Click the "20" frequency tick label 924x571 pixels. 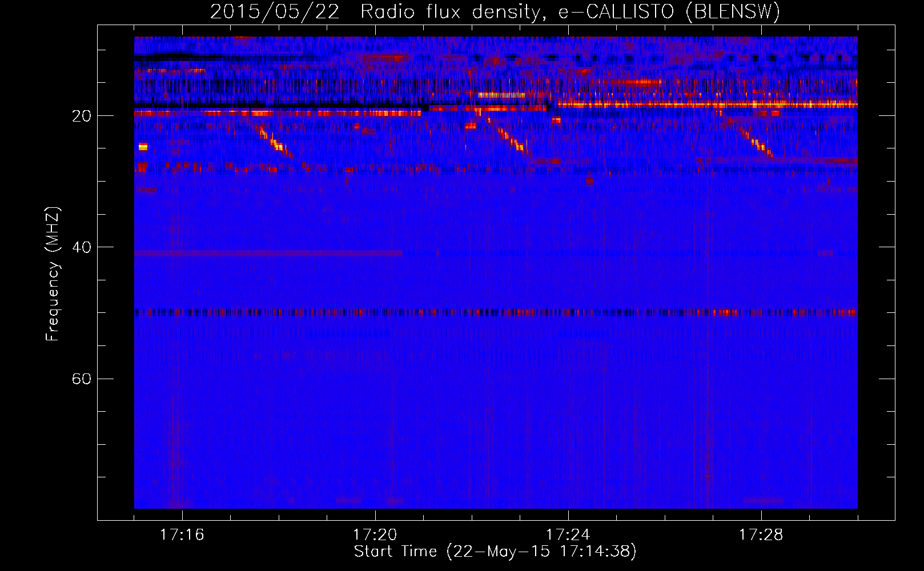point(81,116)
